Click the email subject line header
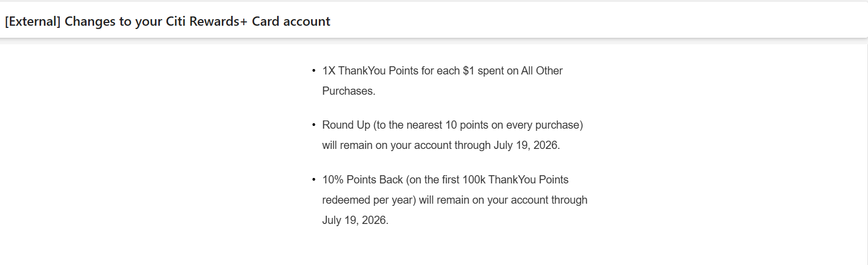Screen dimensions: 868x265 click(x=168, y=21)
